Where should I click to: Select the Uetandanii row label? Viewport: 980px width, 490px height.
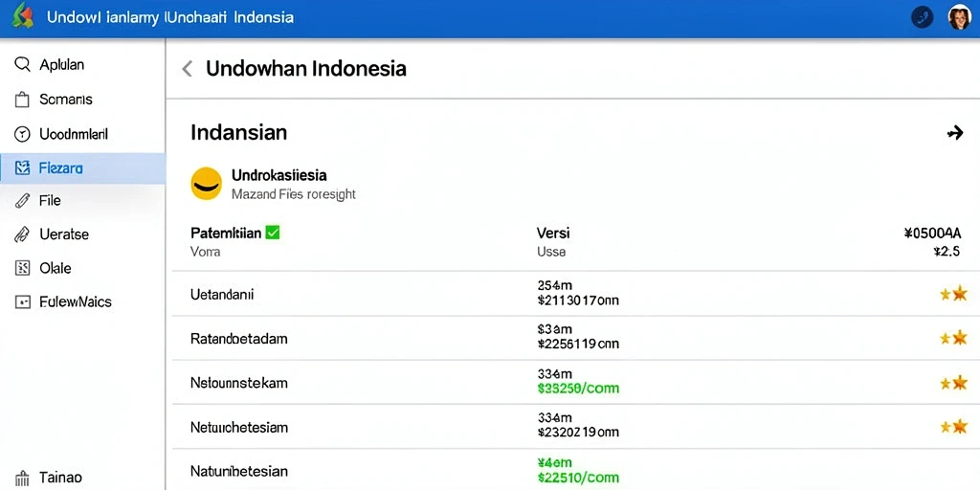pyautogui.click(x=222, y=295)
